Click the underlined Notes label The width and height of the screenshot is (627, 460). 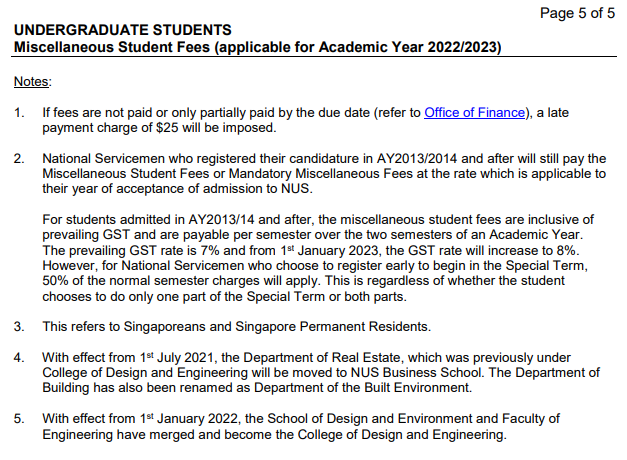[x=32, y=82]
